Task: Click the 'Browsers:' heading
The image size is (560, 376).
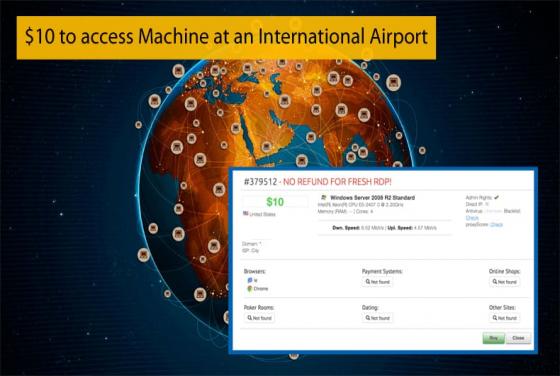Action: (255, 271)
